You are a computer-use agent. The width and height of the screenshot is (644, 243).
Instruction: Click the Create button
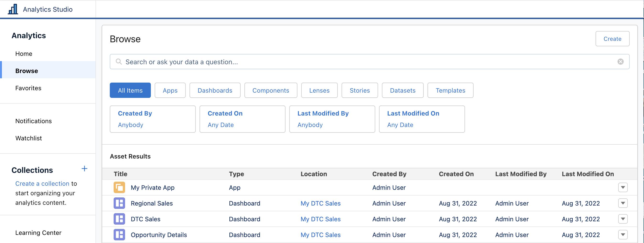tap(612, 39)
